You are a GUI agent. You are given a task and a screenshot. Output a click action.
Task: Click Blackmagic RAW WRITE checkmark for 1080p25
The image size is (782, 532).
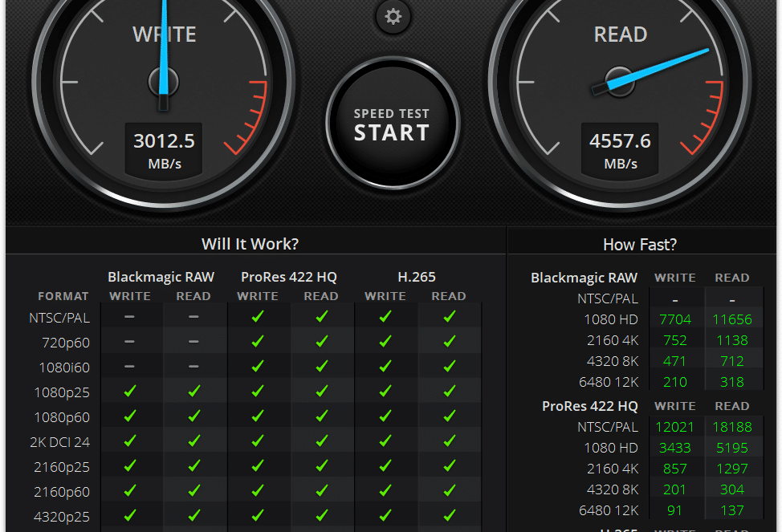(x=130, y=392)
